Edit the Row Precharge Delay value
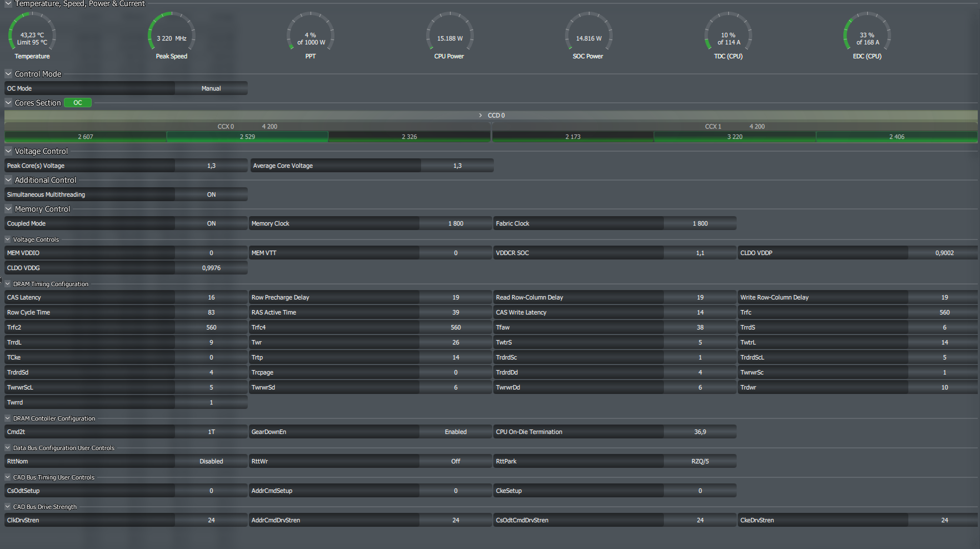This screenshot has height=549, width=980. (x=456, y=297)
